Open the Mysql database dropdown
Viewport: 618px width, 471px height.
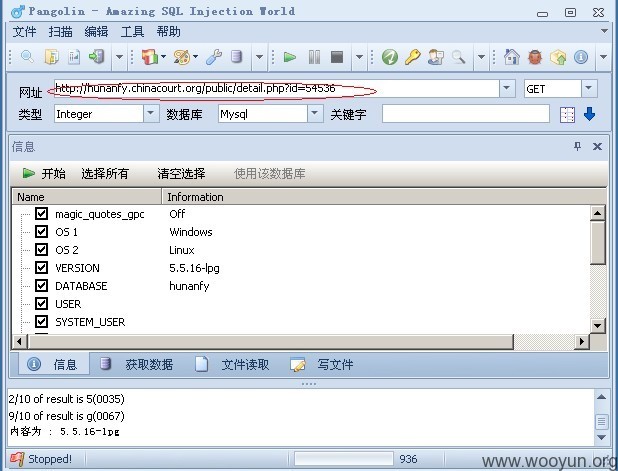[x=315, y=114]
